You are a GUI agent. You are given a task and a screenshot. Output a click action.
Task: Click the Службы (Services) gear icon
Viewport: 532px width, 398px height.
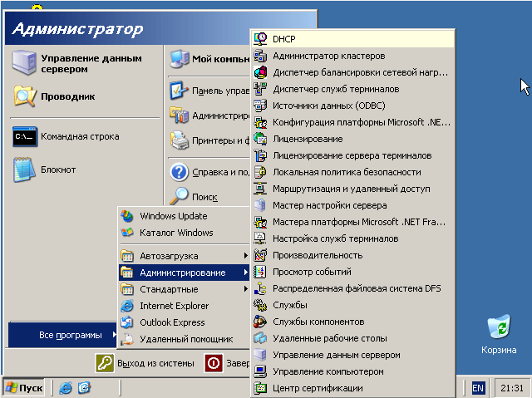(x=260, y=305)
